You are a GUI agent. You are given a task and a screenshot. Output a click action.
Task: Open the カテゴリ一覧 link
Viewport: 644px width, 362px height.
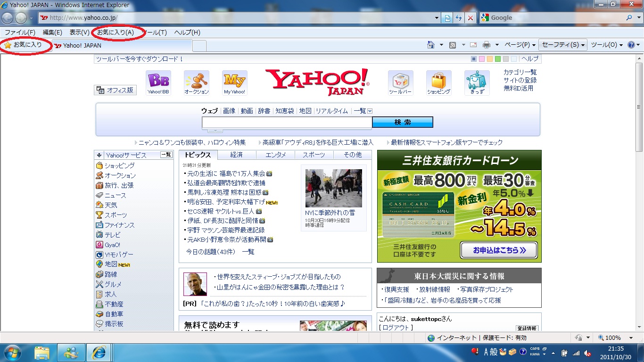click(520, 72)
